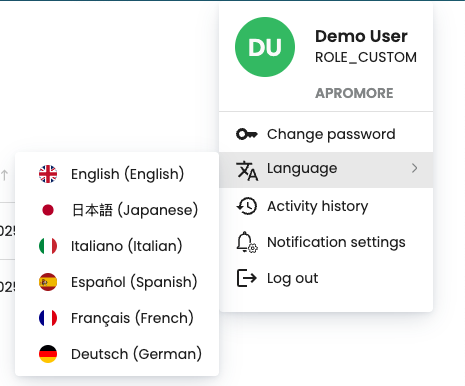465x386 pixels.
Task: Open Activity history entry
Action: point(326,206)
